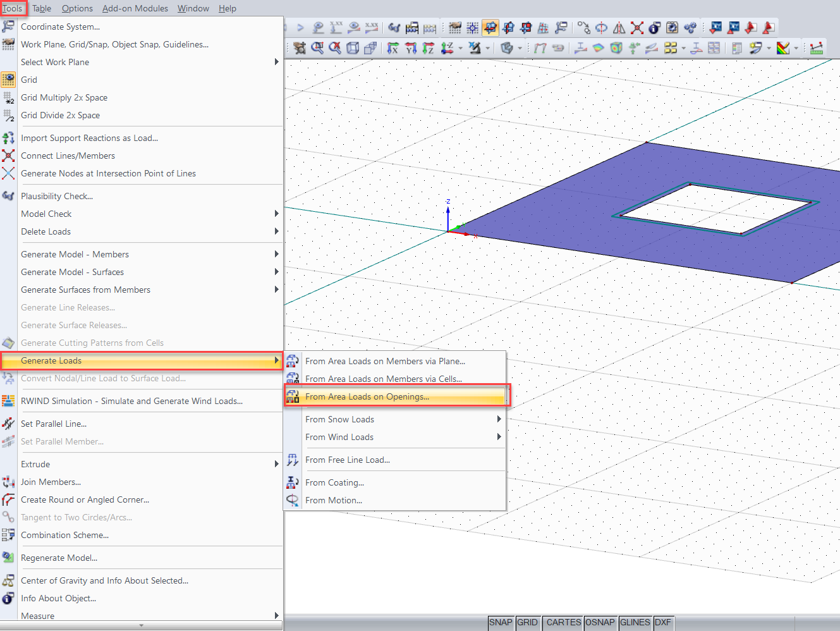Viewport: 840px width, 631px height.
Task: Toggle the highlighted work plane toolbar button
Action: [490, 28]
